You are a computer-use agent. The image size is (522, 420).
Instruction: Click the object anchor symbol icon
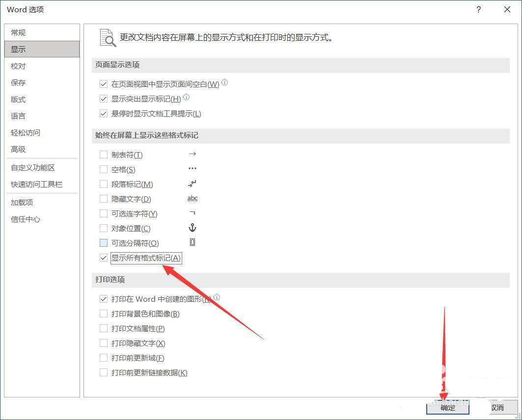[x=192, y=228]
